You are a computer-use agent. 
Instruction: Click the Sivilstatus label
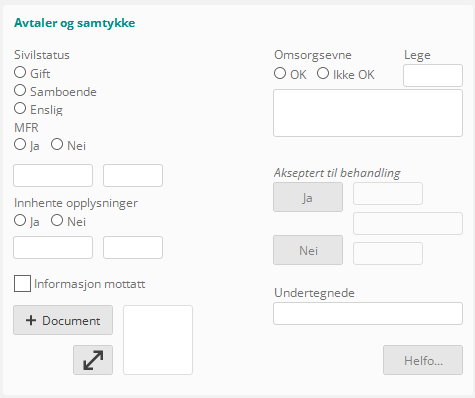tap(42, 55)
